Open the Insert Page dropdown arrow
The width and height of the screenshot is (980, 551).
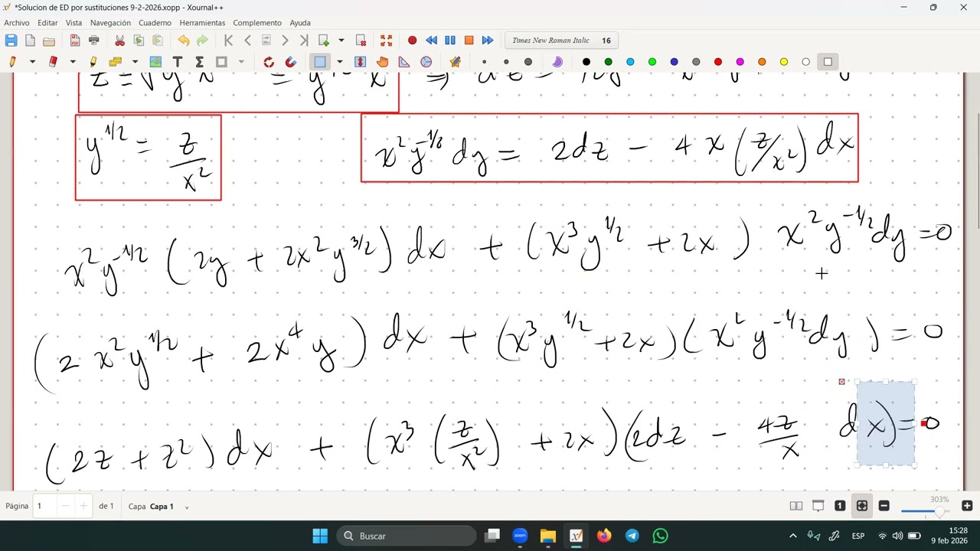click(x=341, y=41)
